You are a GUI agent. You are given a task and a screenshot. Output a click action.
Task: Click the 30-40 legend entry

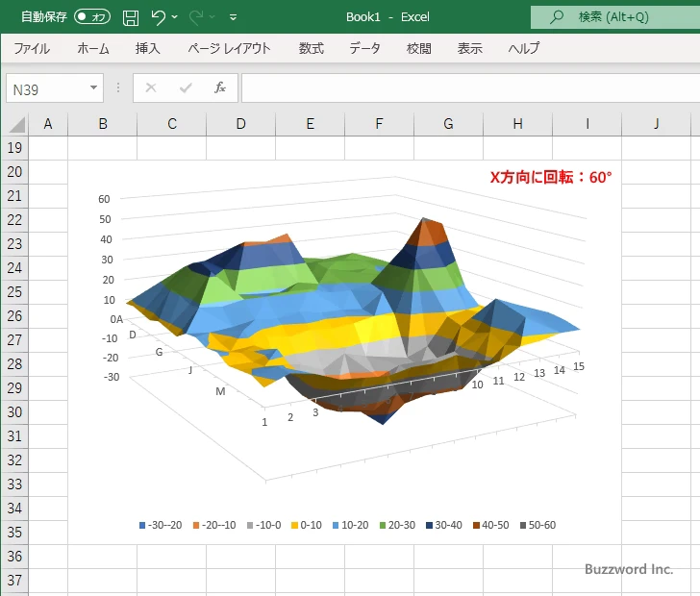(x=444, y=525)
